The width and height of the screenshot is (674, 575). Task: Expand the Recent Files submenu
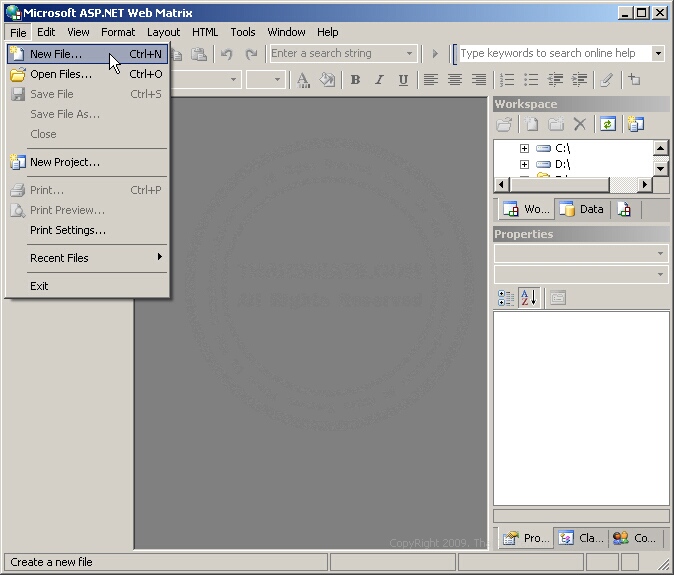click(x=87, y=258)
